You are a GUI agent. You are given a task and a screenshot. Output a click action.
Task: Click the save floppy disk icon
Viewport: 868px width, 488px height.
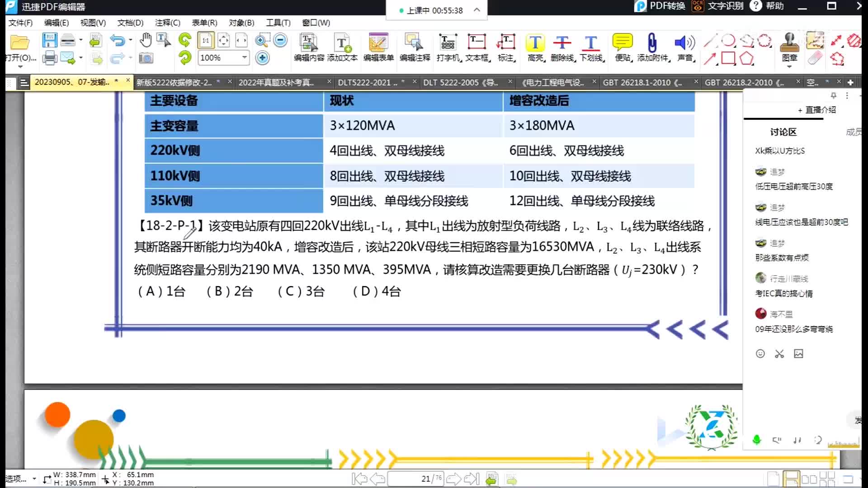point(49,40)
